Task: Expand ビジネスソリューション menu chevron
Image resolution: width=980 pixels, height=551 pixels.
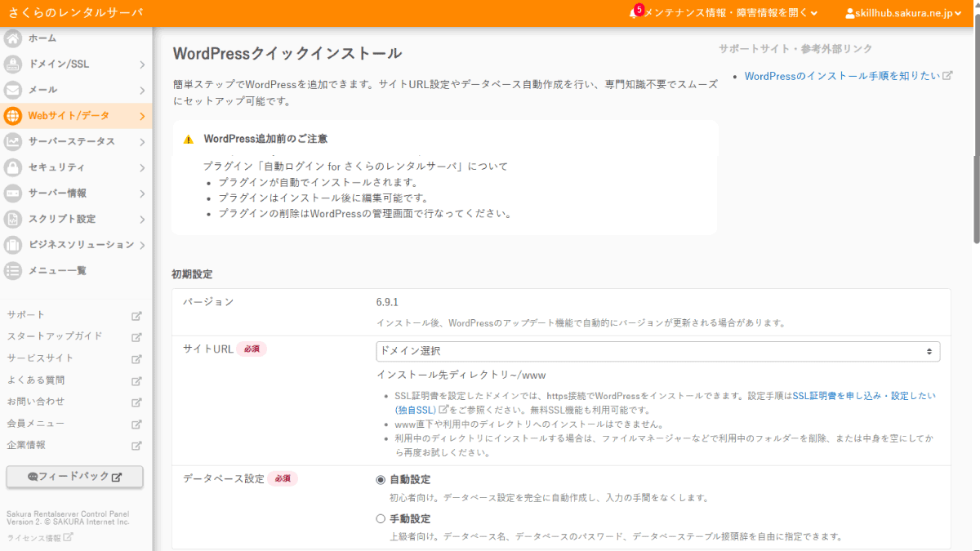Action: pyautogui.click(x=142, y=245)
